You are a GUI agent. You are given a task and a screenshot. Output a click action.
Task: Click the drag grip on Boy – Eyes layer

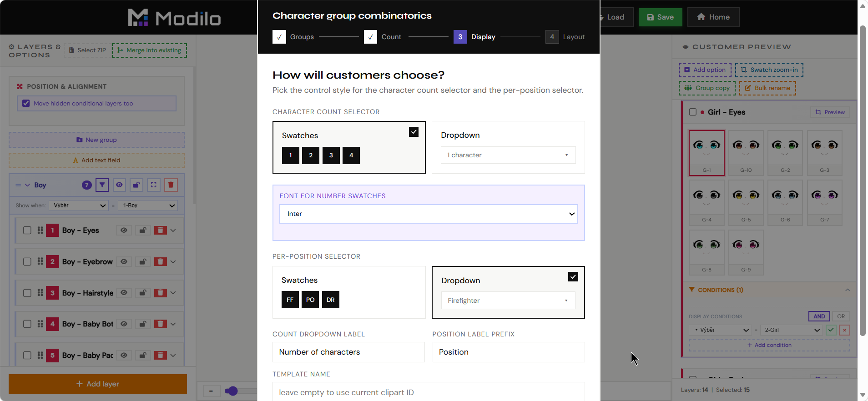pyautogui.click(x=40, y=231)
